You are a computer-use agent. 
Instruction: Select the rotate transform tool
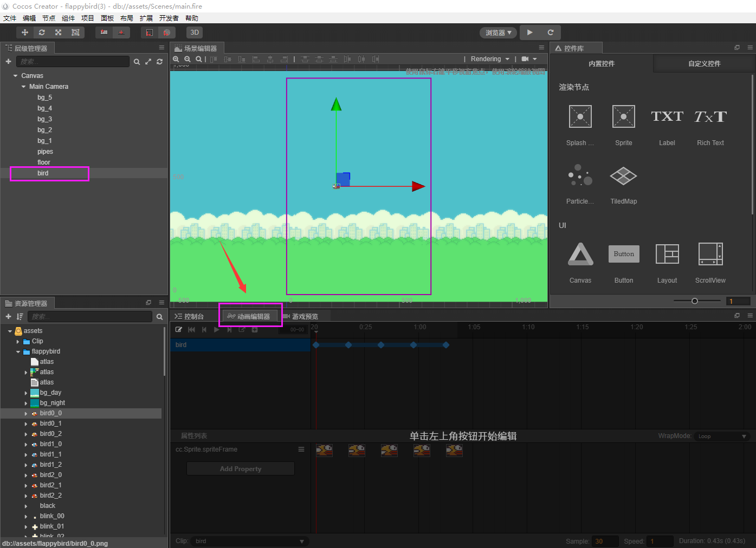click(x=42, y=32)
